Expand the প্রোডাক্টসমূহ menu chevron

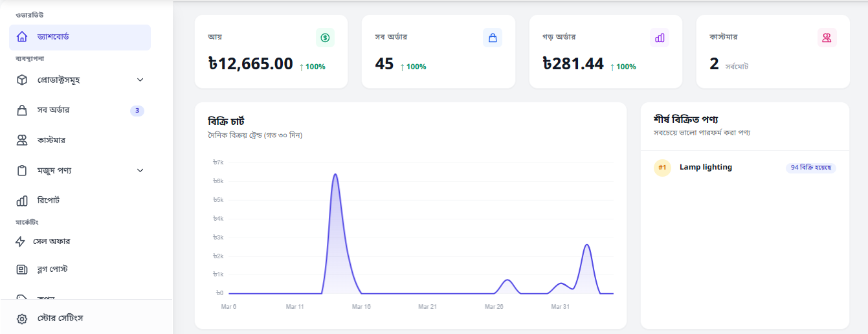(140, 80)
